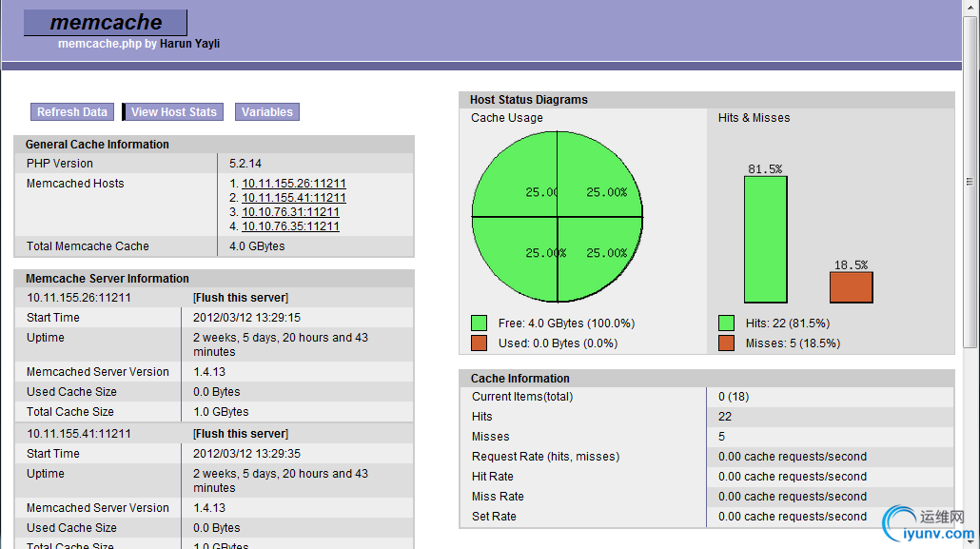Image resolution: width=980 pixels, height=549 pixels.
Task: Click Start Time 2012/03/12 13:29:35
Action: pos(246,454)
